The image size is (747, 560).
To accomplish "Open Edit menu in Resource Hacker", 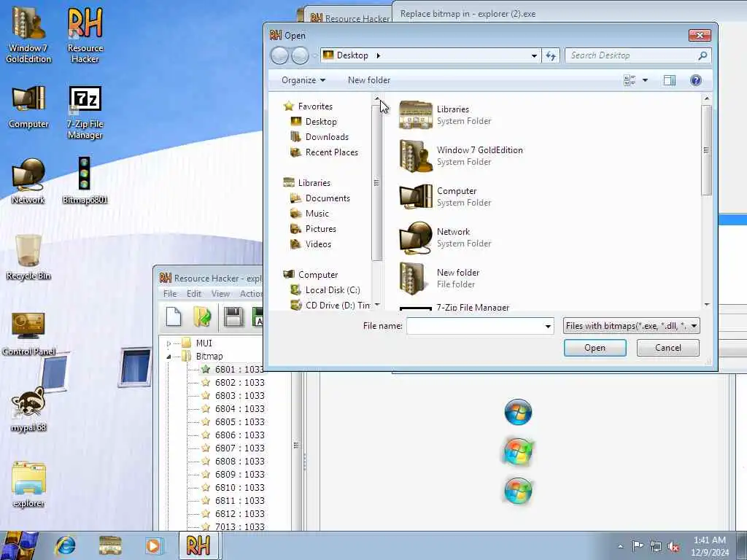I will coord(194,294).
